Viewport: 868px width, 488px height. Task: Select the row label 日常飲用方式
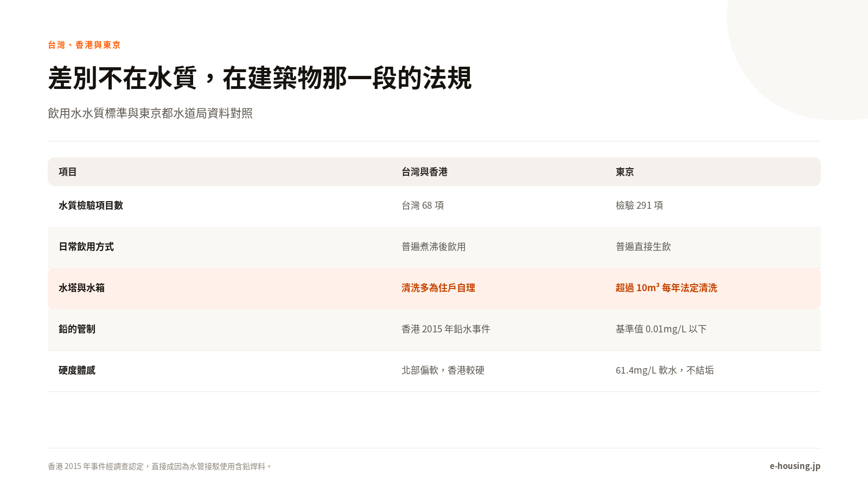(86, 247)
